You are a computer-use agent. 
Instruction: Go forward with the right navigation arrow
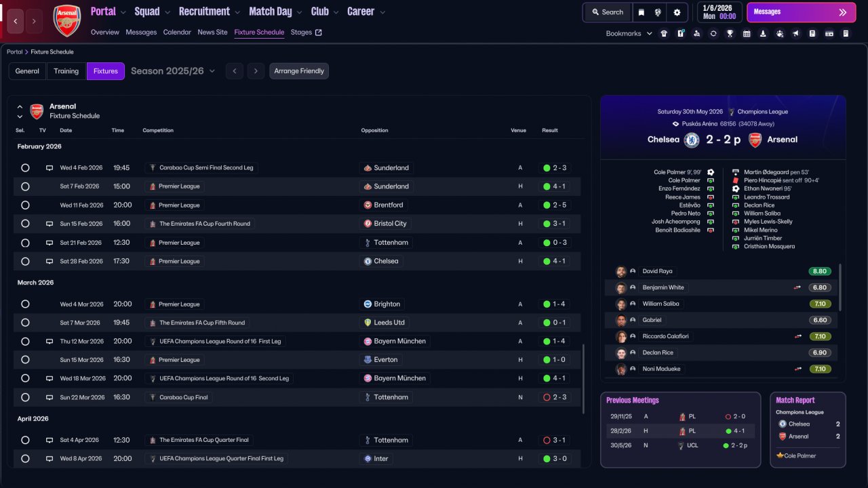click(x=34, y=21)
